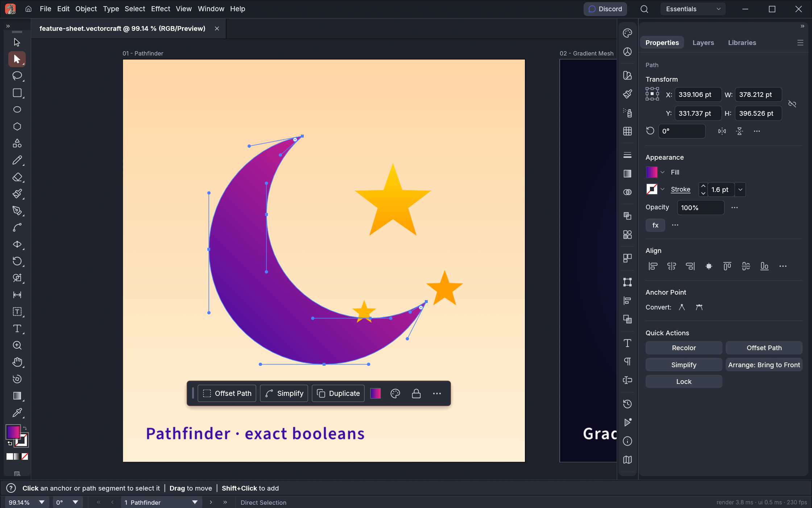Toggle constrain width and height proportions
Screen dimensions: 812x508
click(792, 104)
